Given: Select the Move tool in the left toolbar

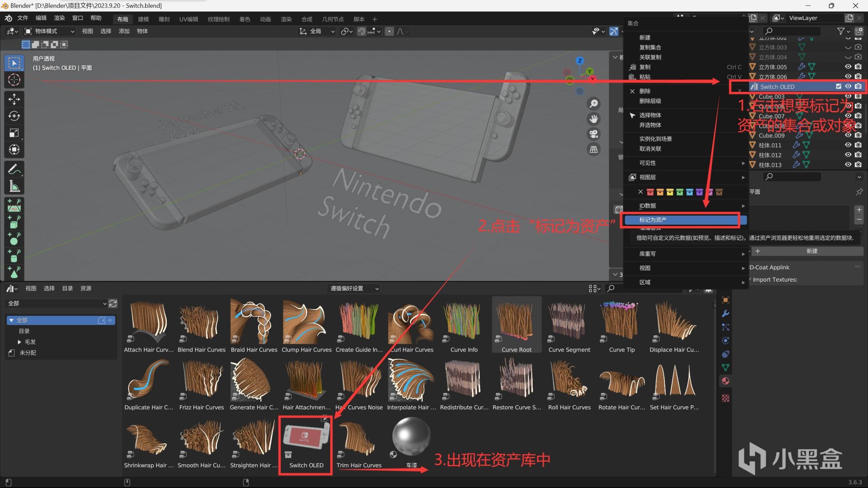Looking at the screenshot, I should pyautogui.click(x=14, y=99).
